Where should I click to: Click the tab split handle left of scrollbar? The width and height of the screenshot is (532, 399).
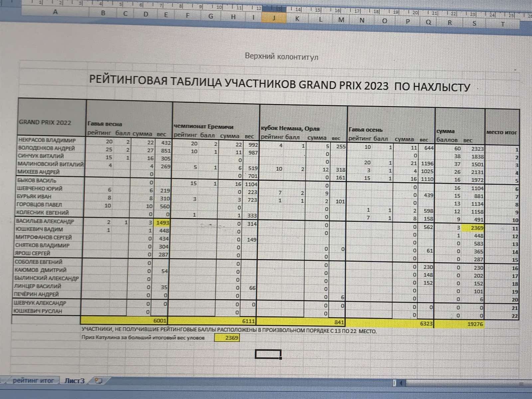[x=394, y=383]
